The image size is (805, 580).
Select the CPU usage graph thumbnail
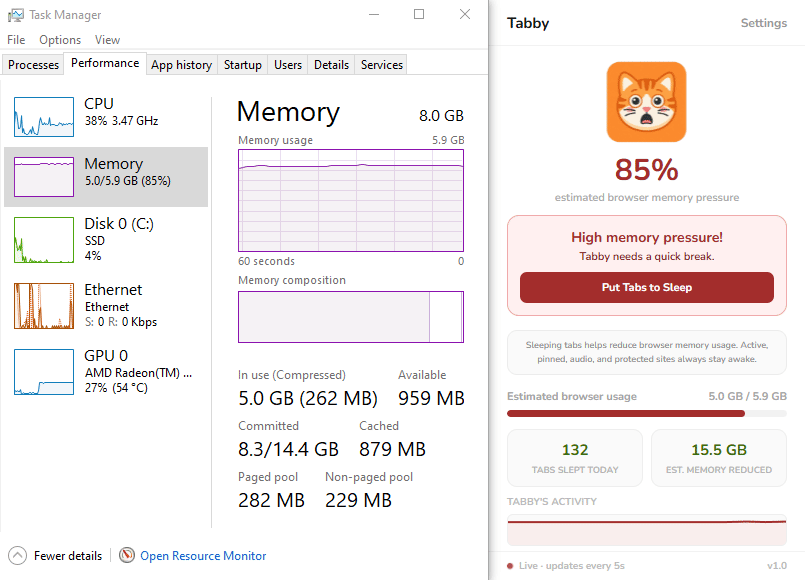[x=44, y=117]
